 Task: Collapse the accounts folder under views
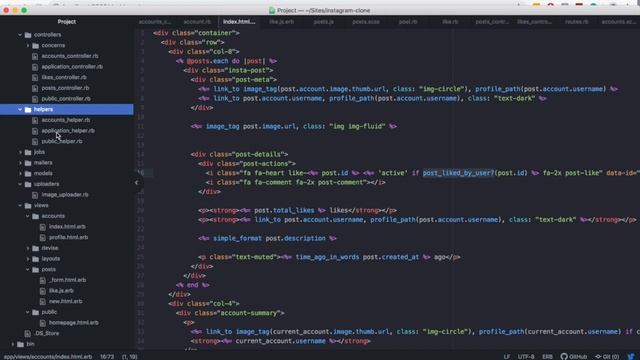click(28, 216)
